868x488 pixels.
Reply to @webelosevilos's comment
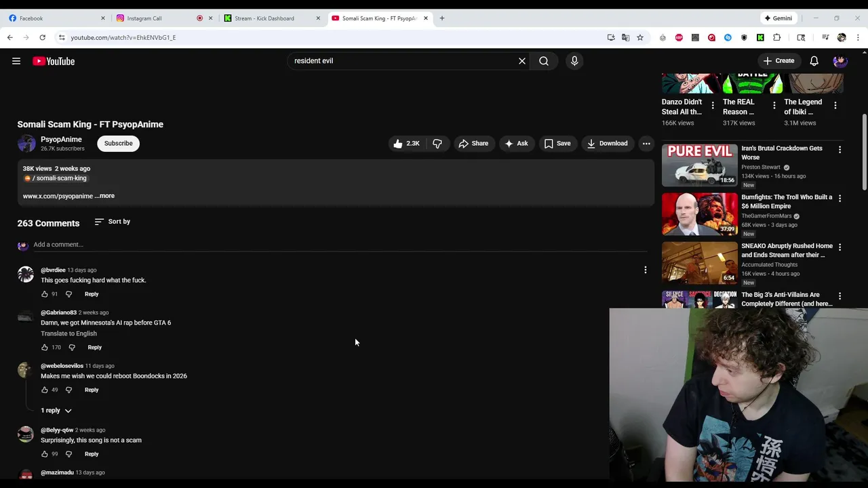click(92, 390)
